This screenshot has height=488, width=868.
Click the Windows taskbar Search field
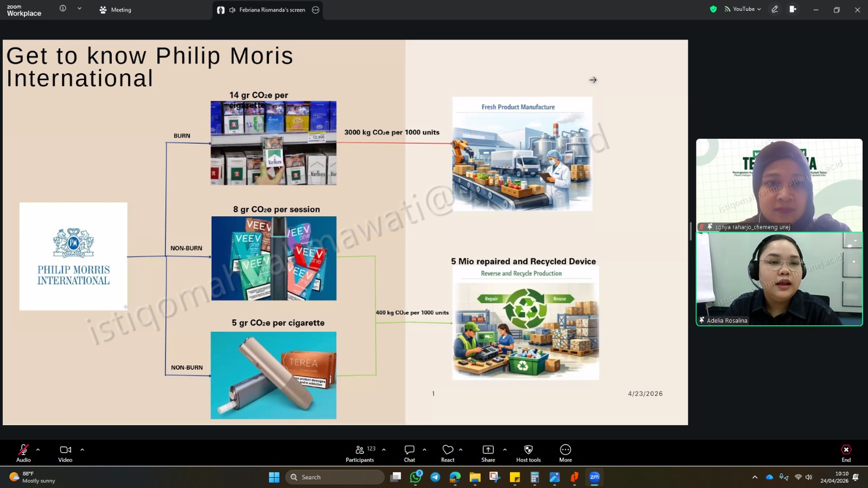pos(335,477)
